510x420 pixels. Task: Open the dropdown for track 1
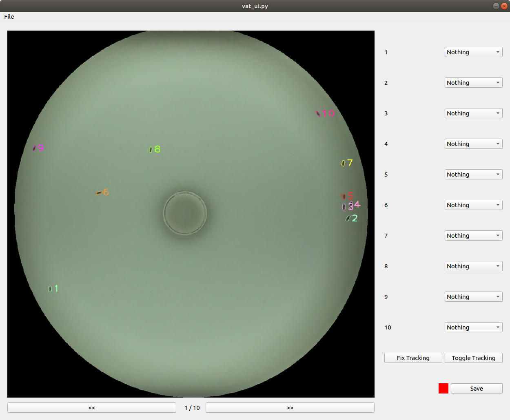click(473, 52)
